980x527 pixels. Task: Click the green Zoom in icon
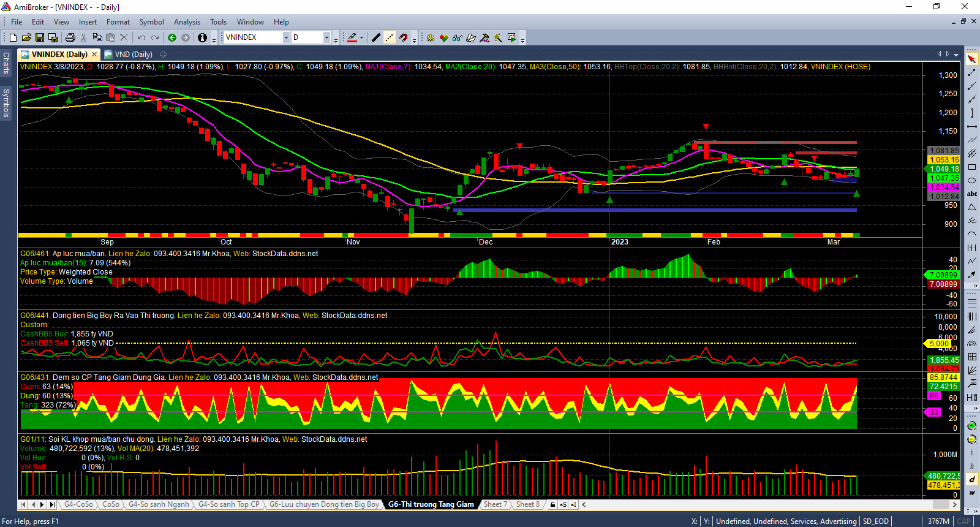click(972, 426)
